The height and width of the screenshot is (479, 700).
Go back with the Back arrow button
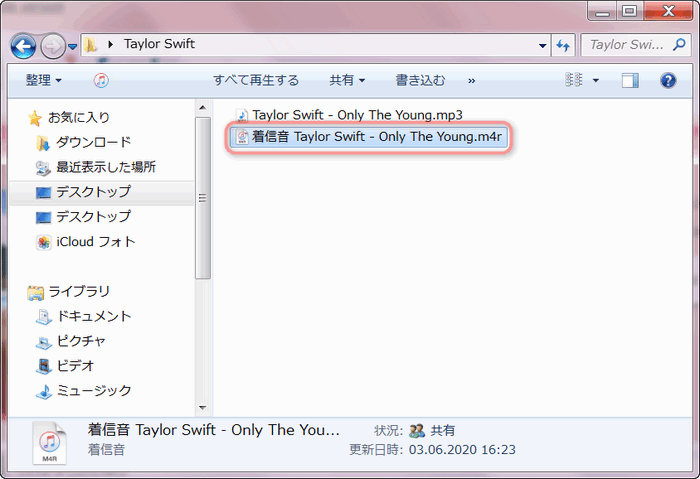(23, 46)
